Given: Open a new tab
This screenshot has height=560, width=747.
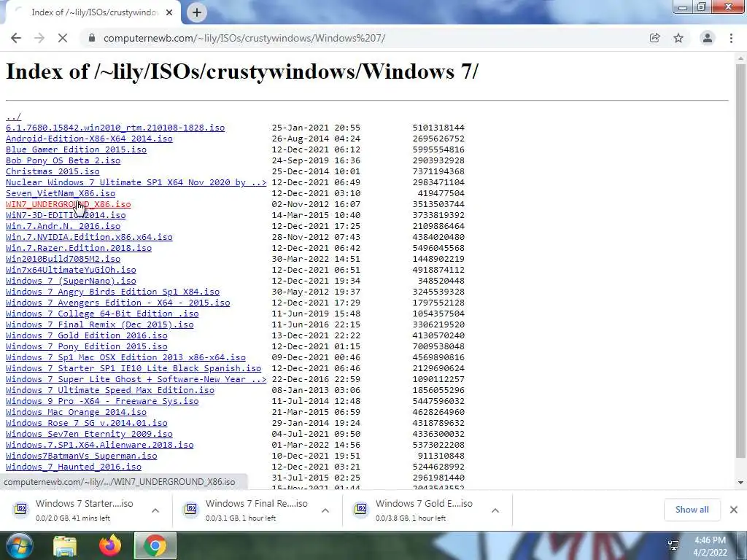Looking at the screenshot, I should (x=197, y=12).
